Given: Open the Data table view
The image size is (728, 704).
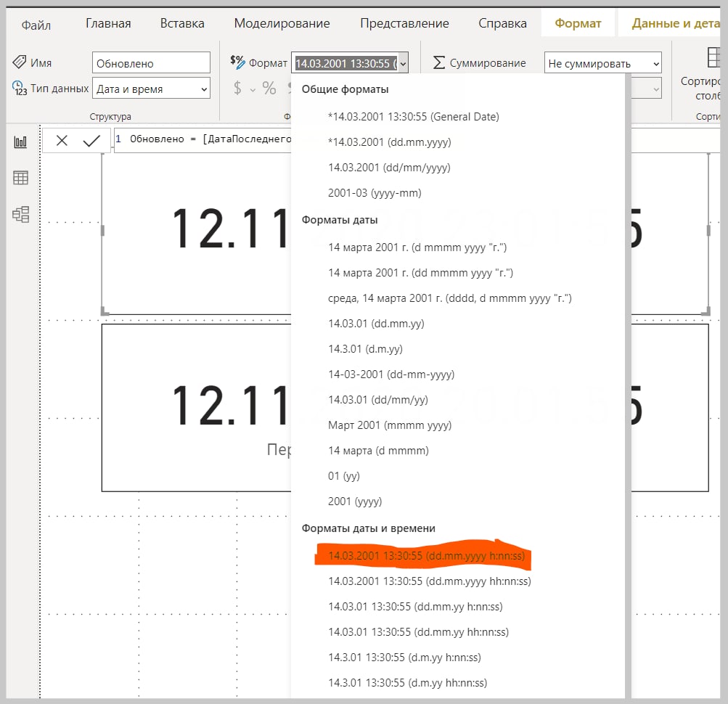Looking at the screenshot, I should point(20,178).
